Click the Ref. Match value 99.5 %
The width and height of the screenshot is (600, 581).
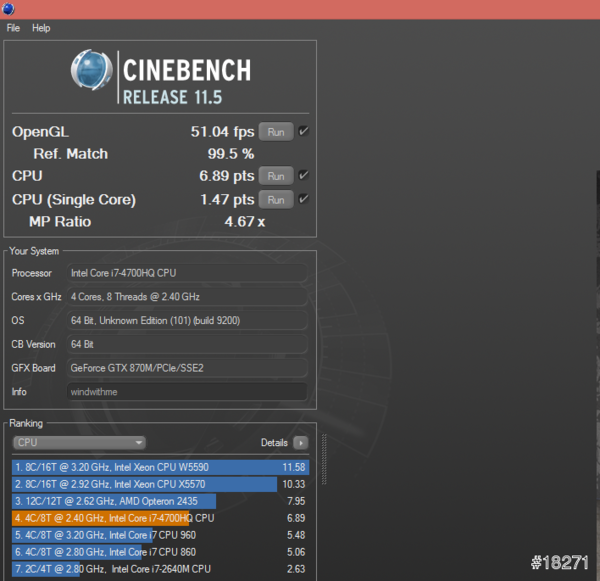(x=231, y=154)
